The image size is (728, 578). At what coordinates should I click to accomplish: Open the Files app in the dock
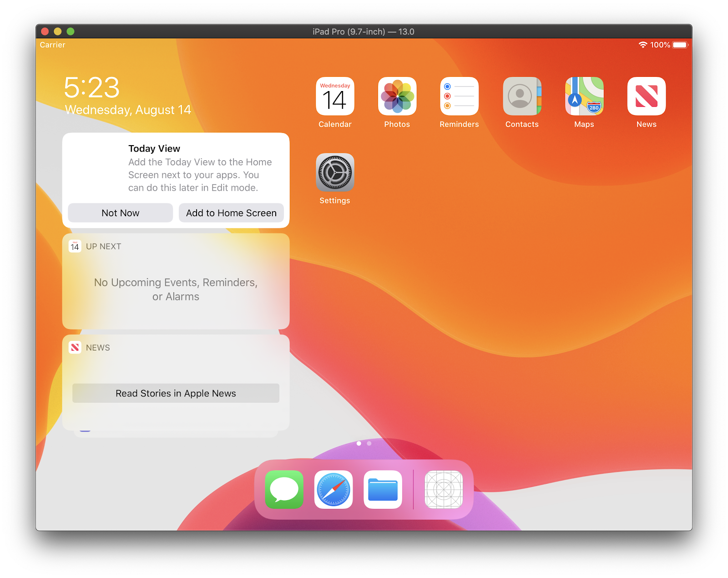coord(383,490)
